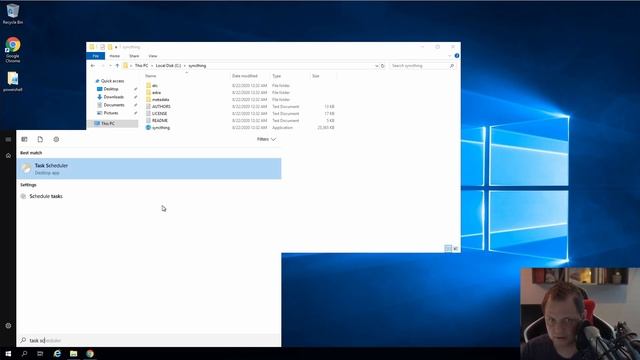Select Pictures in navigation pane

click(x=111, y=113)
